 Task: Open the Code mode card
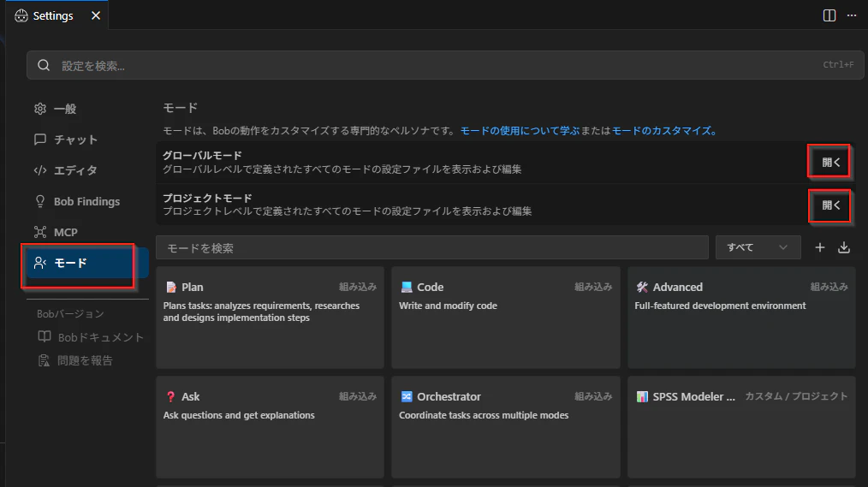coord(505,318)
